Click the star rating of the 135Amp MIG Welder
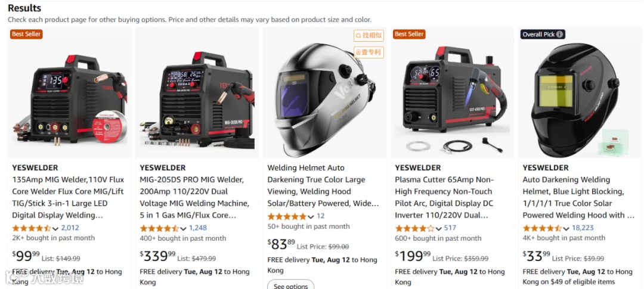The width and height of the screenshot is (644, 289). point(32,228)
